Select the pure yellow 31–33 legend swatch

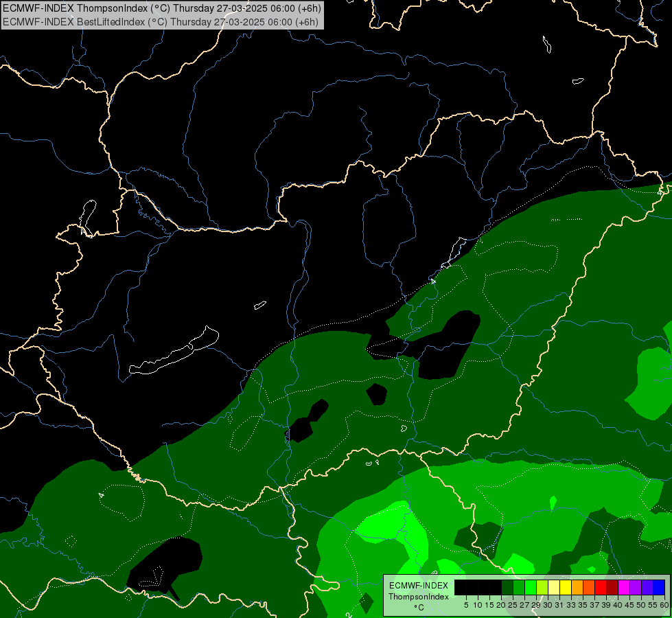(566, 587)
